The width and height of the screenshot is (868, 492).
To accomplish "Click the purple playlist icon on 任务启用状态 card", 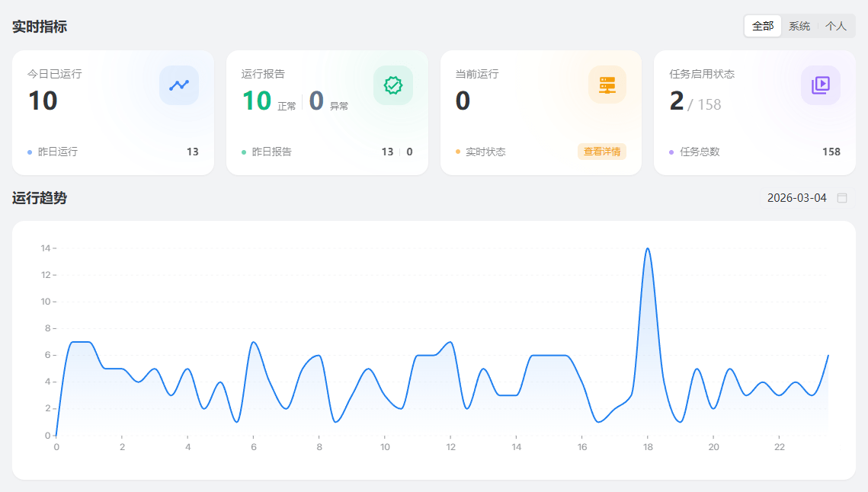I will tap(820, 85).
